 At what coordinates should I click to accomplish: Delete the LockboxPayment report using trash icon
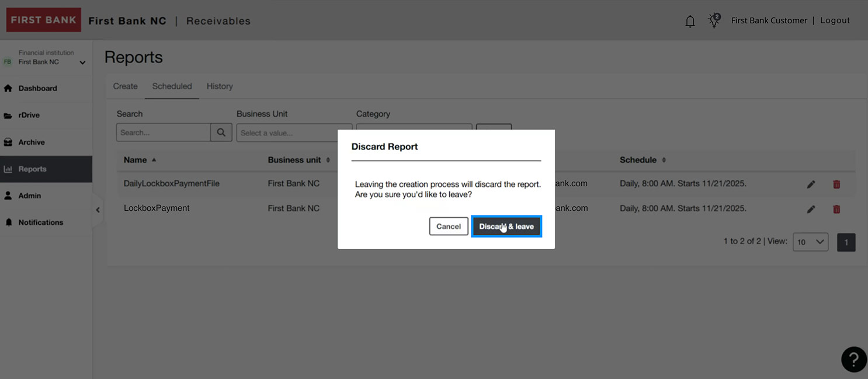836,208
